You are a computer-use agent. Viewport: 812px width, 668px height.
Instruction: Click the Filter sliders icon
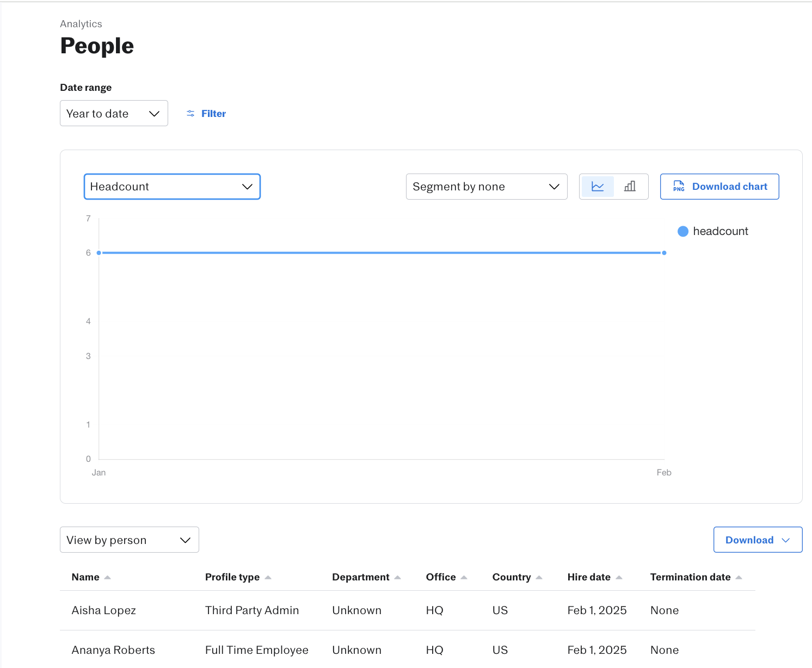190,114
